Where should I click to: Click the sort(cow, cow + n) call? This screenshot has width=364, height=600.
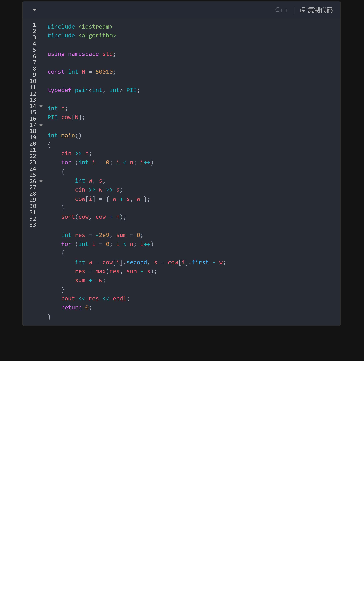[93, 217]
